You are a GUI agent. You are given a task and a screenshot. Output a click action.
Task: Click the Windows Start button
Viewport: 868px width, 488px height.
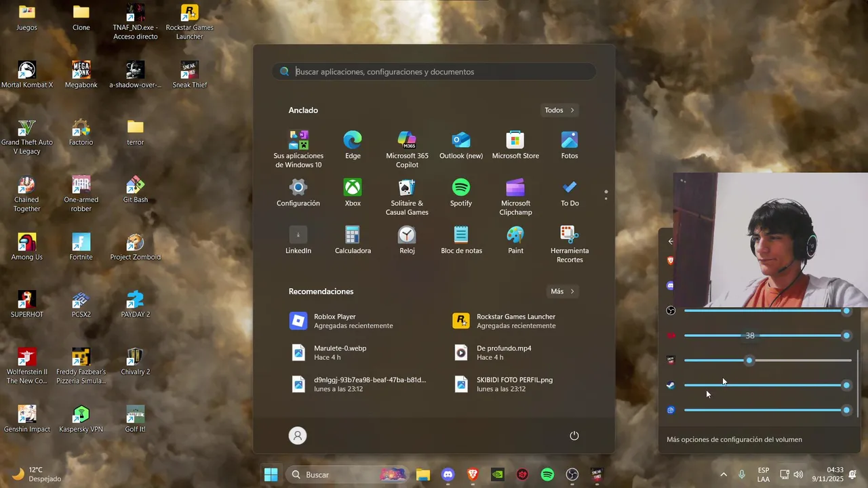coord(271,474)
